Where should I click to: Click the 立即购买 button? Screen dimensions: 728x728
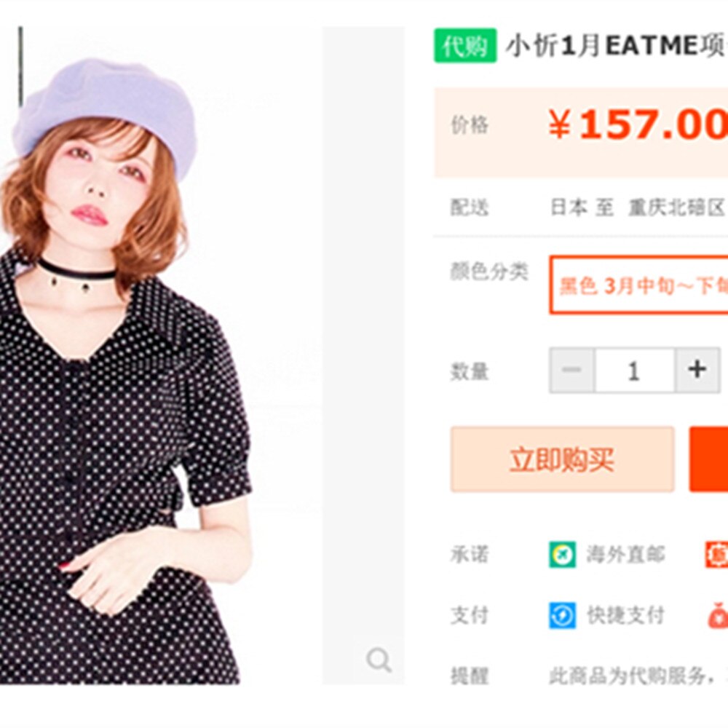562,459
